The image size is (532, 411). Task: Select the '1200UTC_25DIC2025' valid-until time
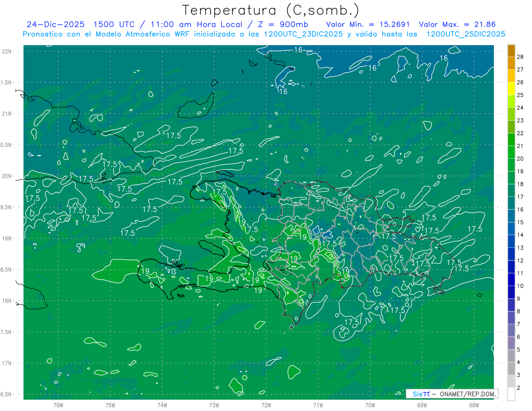click(465, 34)
